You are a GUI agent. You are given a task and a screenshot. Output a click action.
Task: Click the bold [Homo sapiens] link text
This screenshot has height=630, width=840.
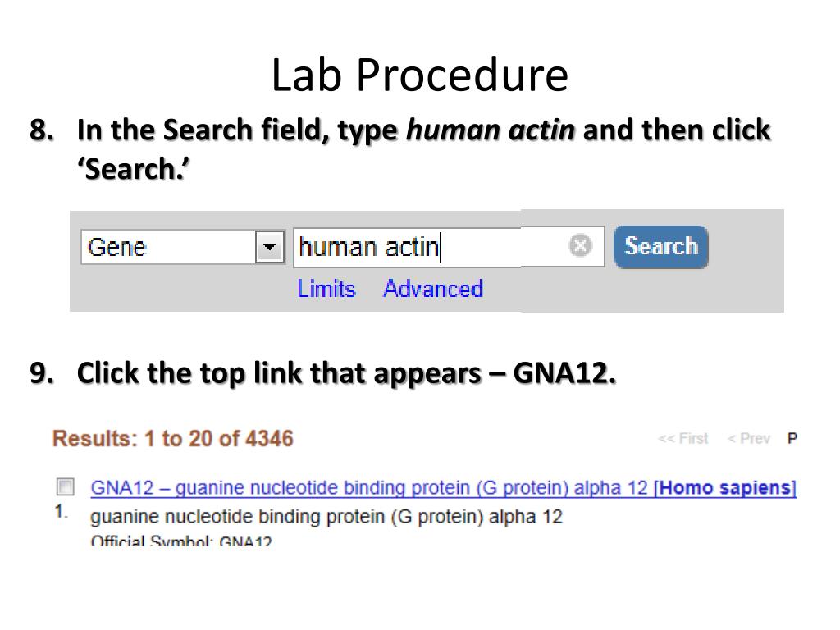tap(725, 488)
